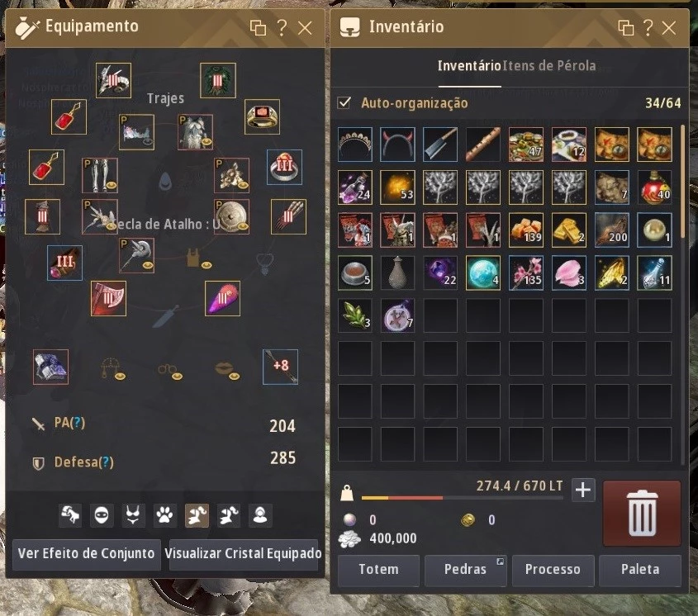This screenshot has width=698, height=616.
Task: Click Ver Efeito de Conjunto button
Action: tap(87, 554)
